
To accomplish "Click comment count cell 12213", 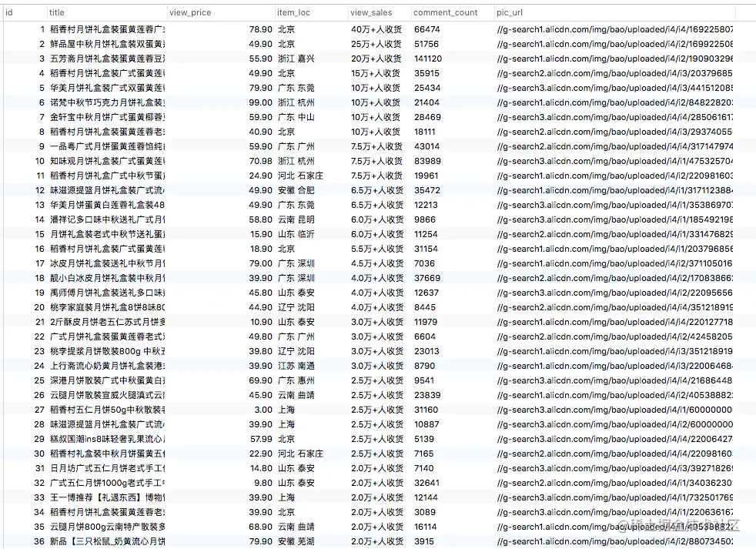I will click(426, 205).
